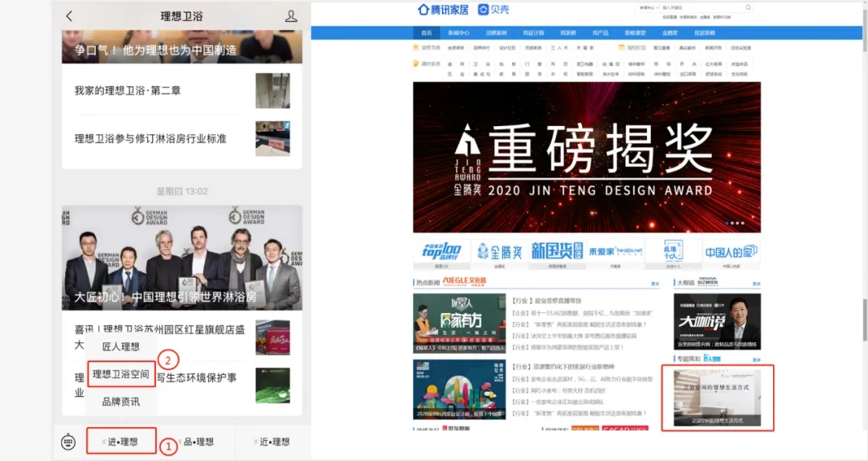The image size is (868, 461).
Task: Open the 红木家具 product category link
Action: [x=714, y=63]
